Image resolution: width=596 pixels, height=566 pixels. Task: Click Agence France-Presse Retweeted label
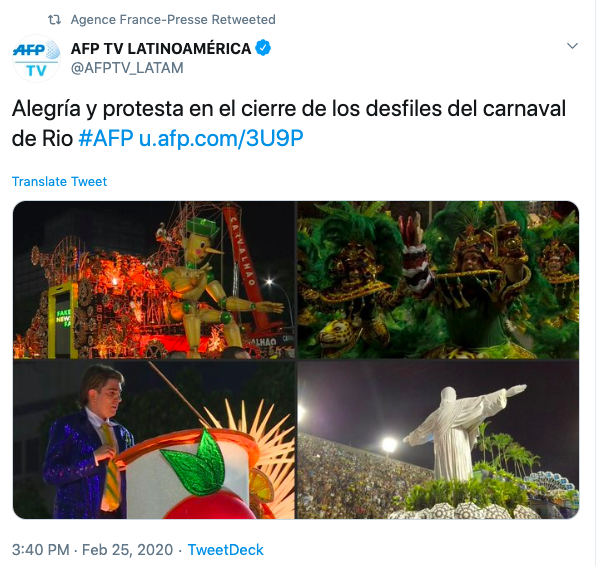click(x=173, y=20)
